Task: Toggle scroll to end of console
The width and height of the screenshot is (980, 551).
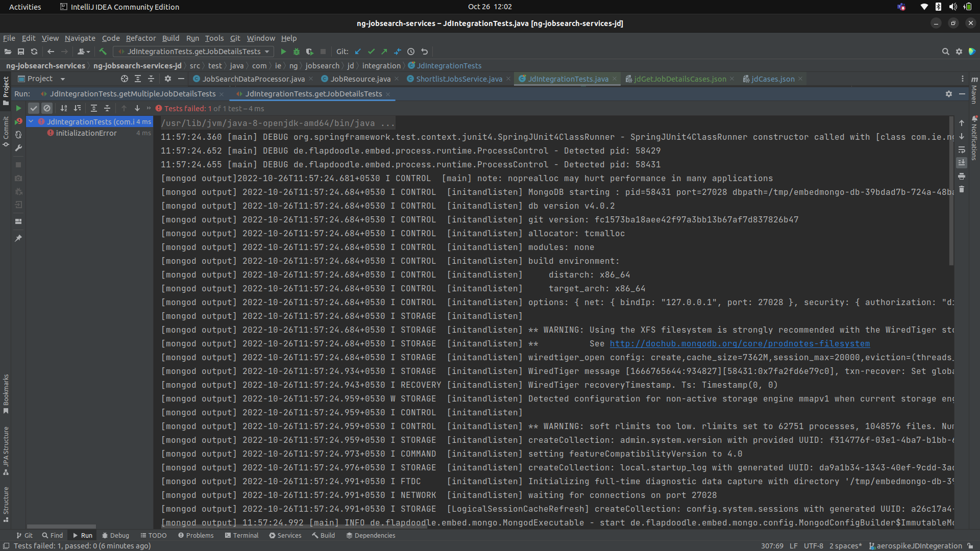Action: pyautogui.click(x=962, y=163)
